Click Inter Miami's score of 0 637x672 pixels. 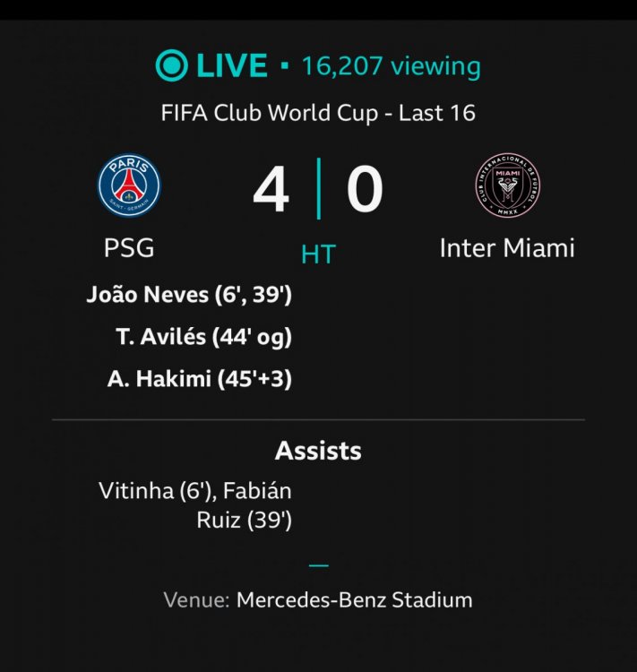[365, 189]
